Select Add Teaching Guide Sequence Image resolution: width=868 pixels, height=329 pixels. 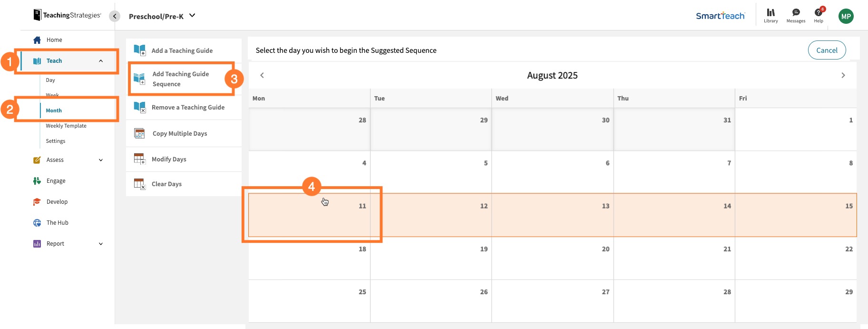coord(181,79)
